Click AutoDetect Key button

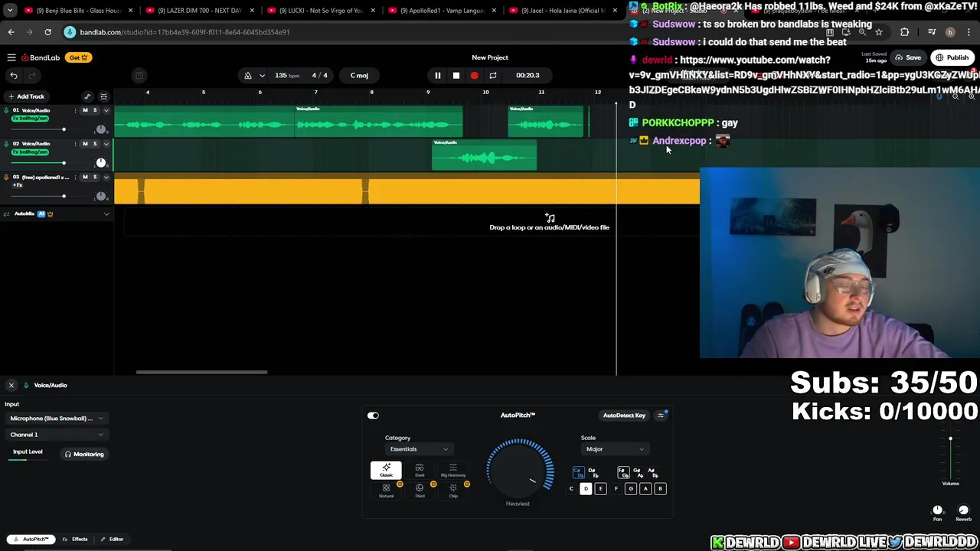(x=624, y=416)
